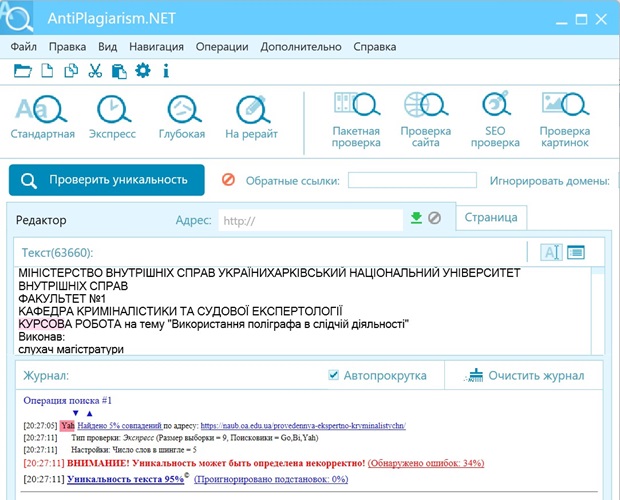The height and width of the screenshot is (500, 620).
Task: Open the naub.oa.edu.ua source URL link
Action: (303, 426)
